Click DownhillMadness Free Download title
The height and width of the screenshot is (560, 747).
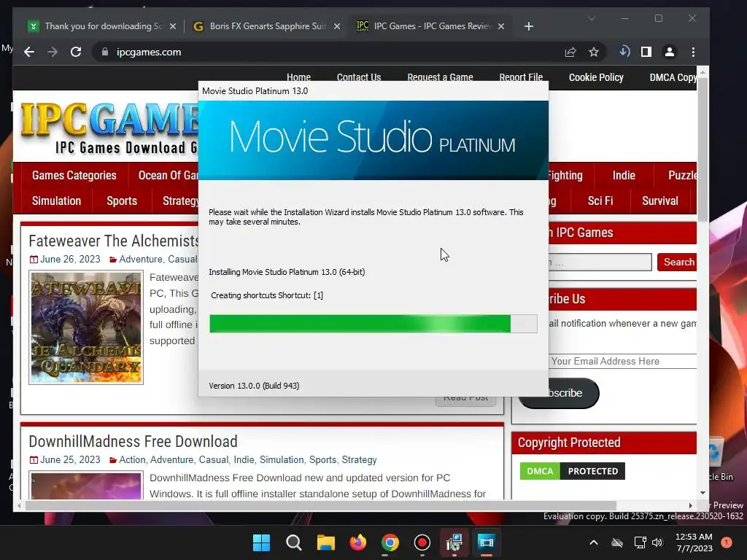pos(133,441)
